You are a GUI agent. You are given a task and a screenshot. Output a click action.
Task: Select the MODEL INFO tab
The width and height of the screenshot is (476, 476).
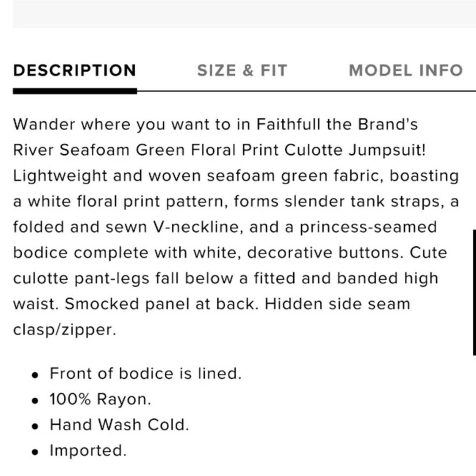pyautogui.click(x=406, y=71)
